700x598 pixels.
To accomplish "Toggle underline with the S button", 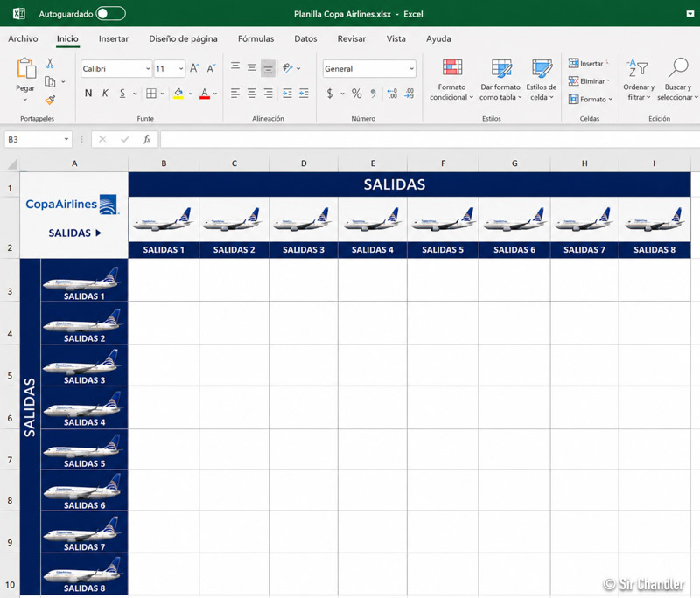I will 122,94.
